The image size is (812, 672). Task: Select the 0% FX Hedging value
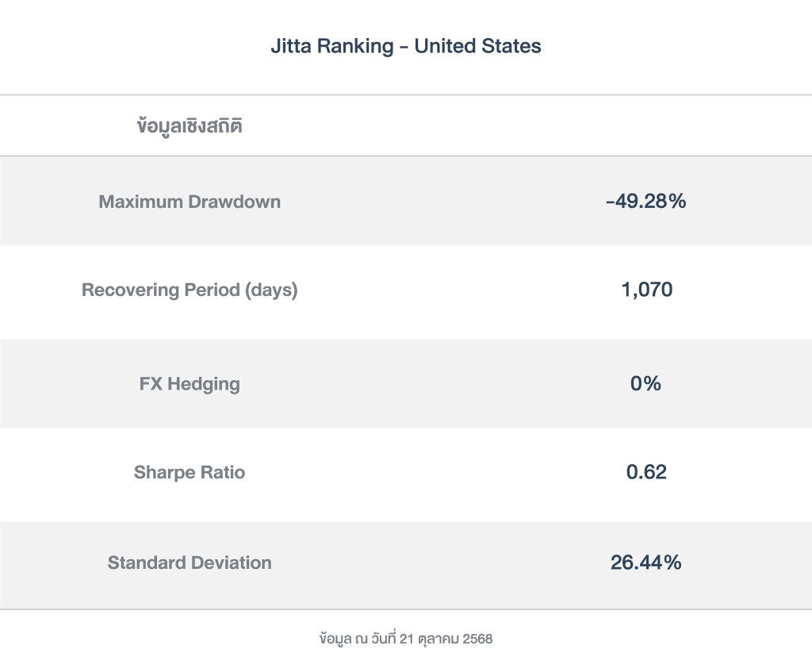pos(645,384)
